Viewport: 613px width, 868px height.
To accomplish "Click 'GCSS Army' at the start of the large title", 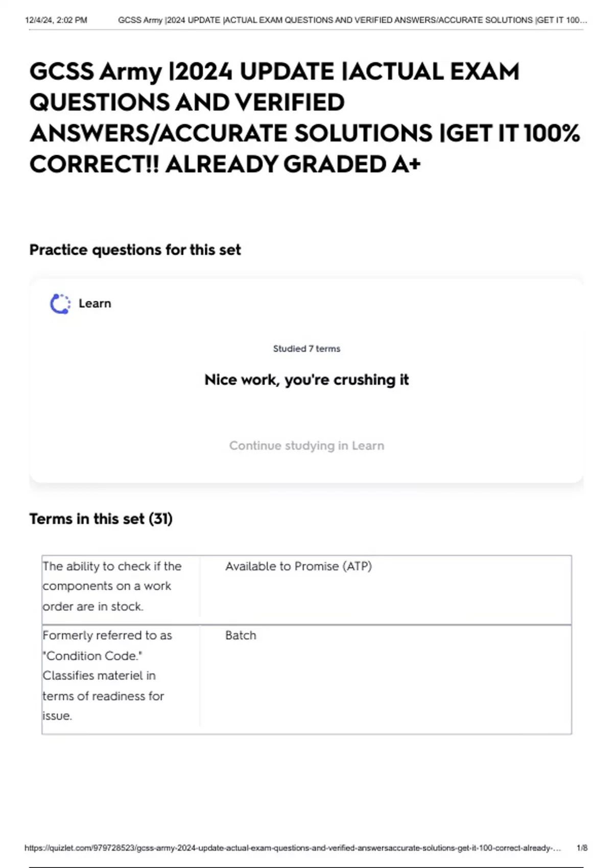I will coord(96,72).
